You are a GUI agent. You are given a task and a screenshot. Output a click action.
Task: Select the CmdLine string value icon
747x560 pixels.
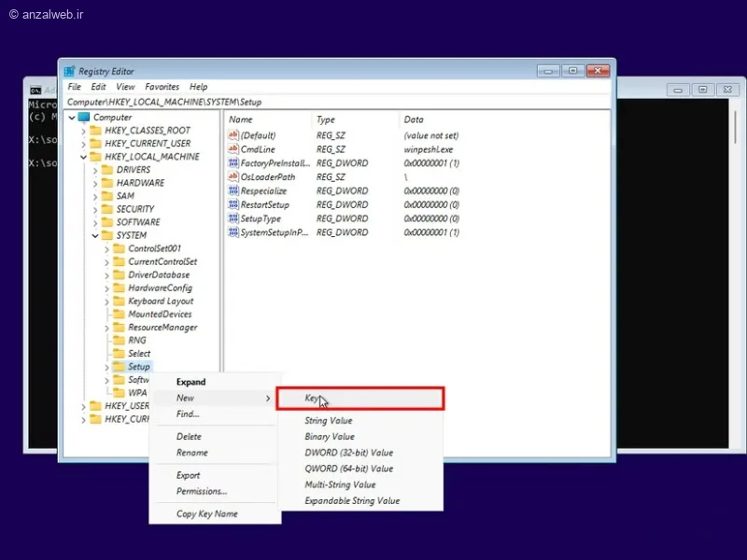point(233,149)
